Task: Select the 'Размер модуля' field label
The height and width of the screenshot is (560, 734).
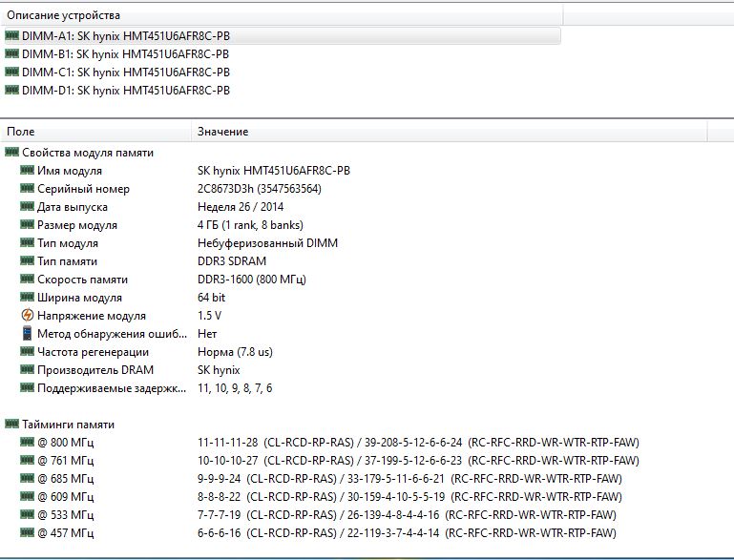Action: (x=77, y=225)
